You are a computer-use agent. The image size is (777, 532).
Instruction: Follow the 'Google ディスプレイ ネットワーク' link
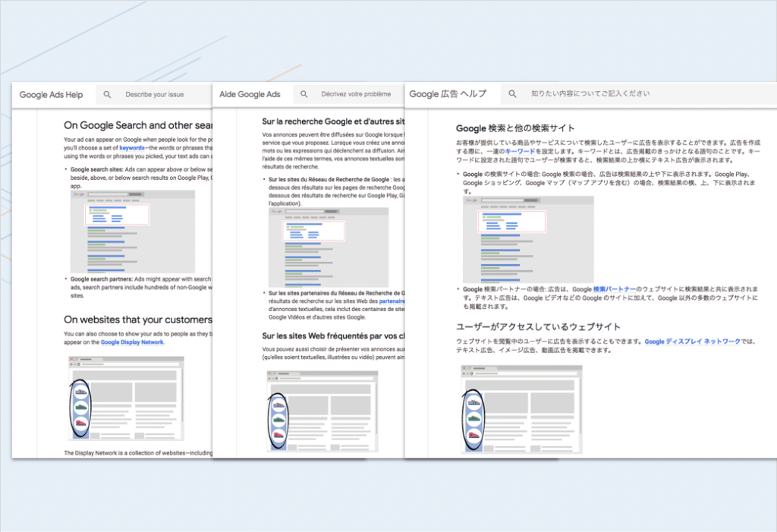[x=692, y=341]
